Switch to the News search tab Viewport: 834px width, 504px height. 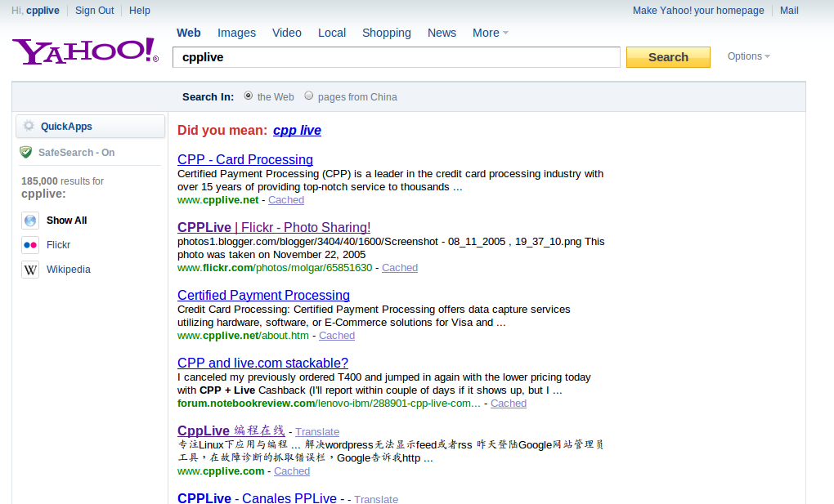click(442, 33)
